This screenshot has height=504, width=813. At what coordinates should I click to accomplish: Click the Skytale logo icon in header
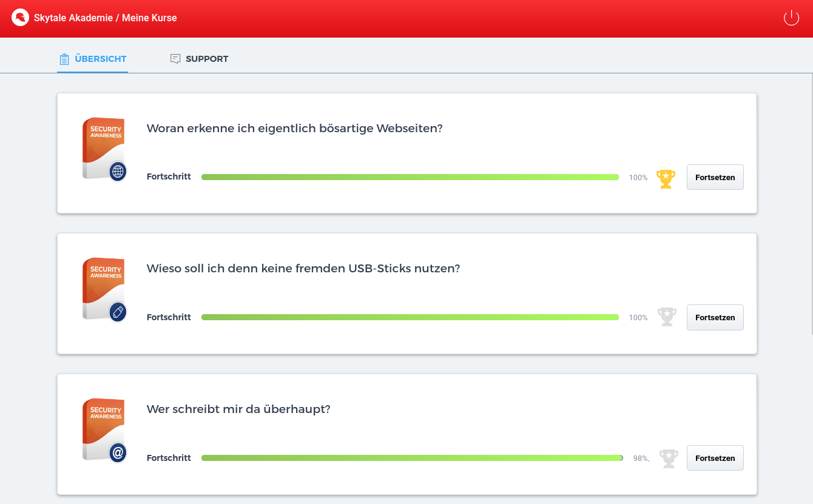(x=21, y=18)
